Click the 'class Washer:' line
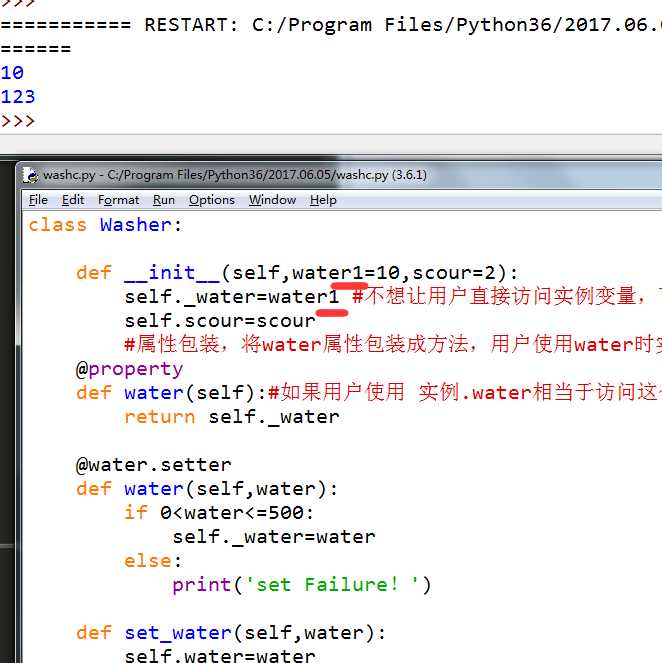Image resolution: width=662 pixels, height=663 pixels. pos(105,225)
